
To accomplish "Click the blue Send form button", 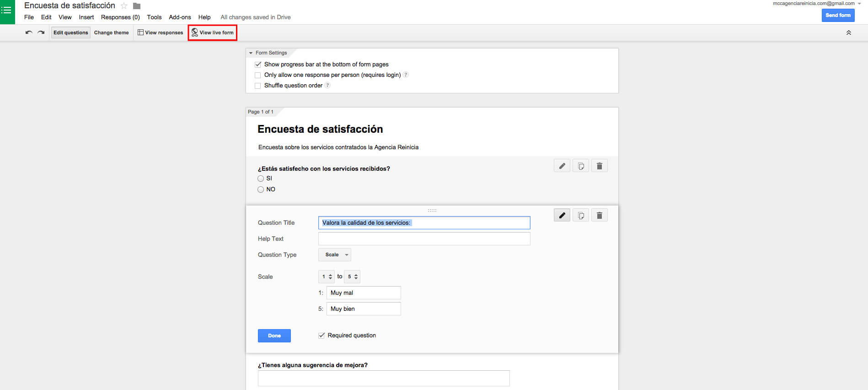I will [x=838, y=15].
